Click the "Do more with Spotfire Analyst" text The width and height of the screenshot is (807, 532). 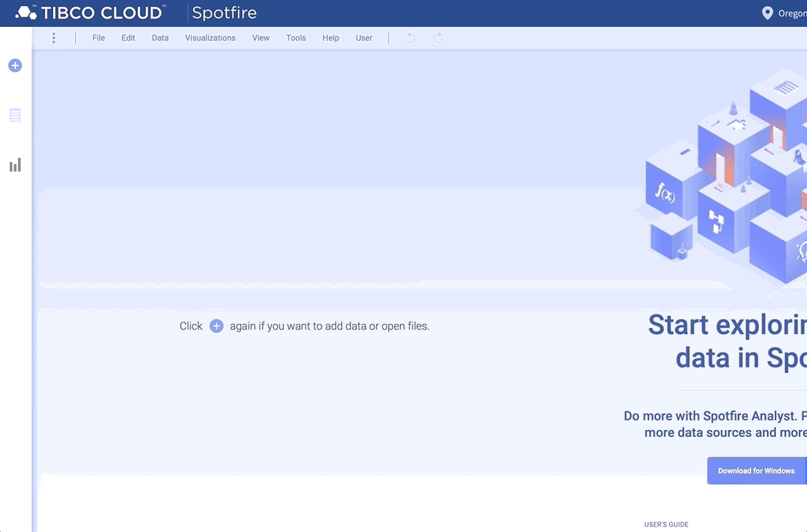pyautogui.click(x=710, y=416)
